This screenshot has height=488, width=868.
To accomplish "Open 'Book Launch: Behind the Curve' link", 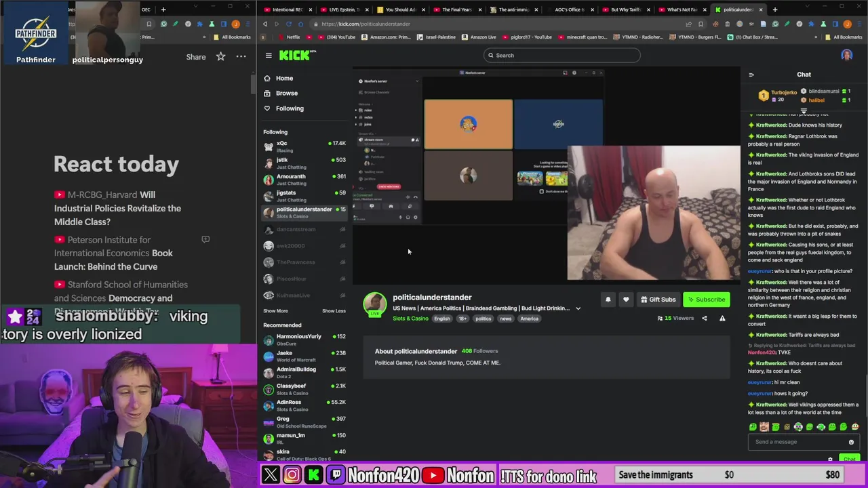I will click(x=113, y=260).
